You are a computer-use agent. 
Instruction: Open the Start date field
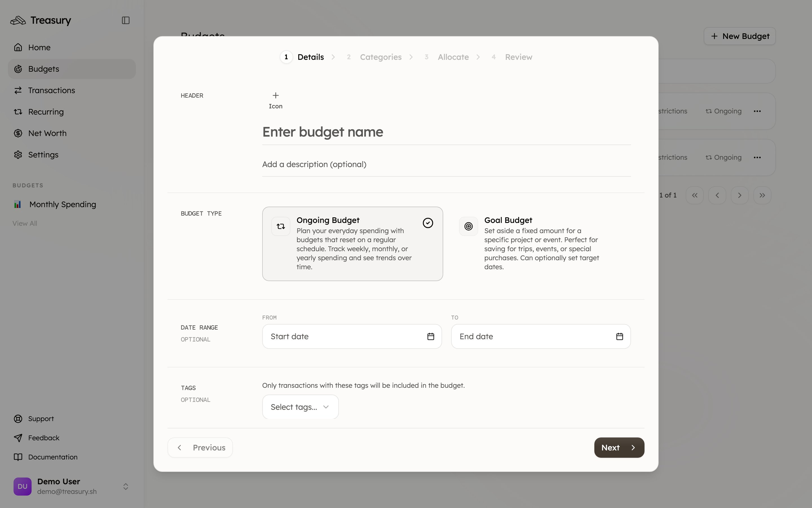[352, 336]
